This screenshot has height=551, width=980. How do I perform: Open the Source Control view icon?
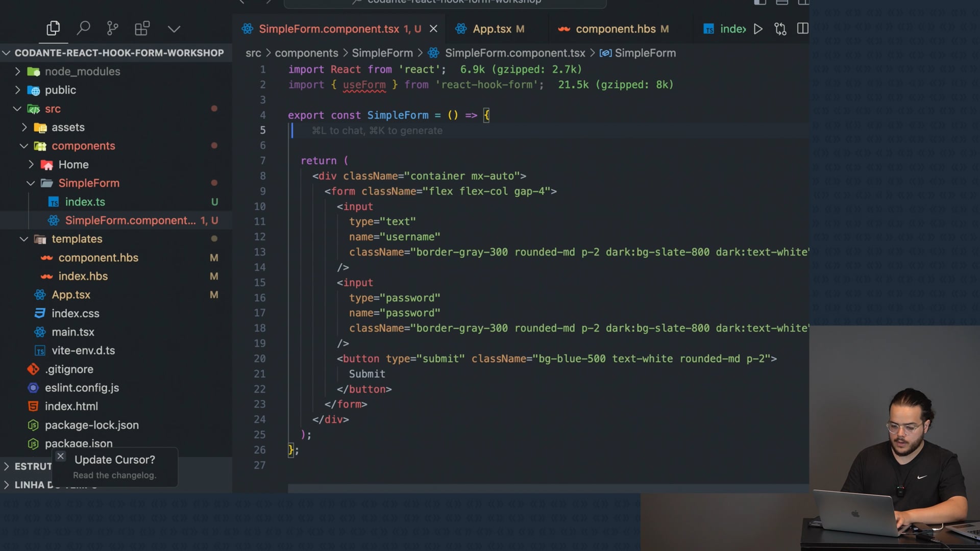[112, 29]
